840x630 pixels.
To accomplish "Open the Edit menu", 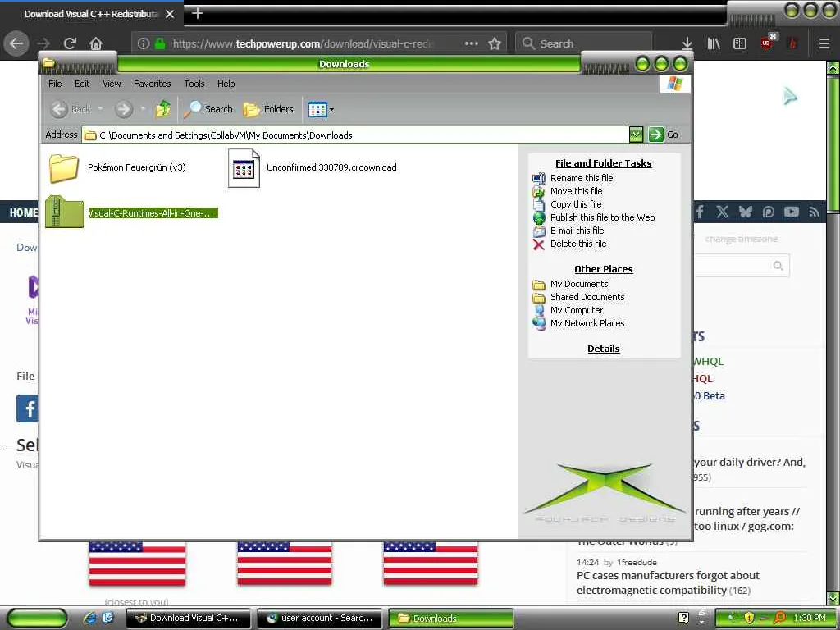I will click(82, 84).
